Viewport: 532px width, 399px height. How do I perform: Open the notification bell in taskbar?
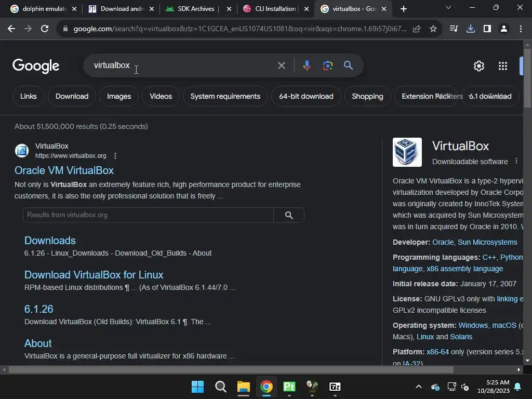coord(518,387)
